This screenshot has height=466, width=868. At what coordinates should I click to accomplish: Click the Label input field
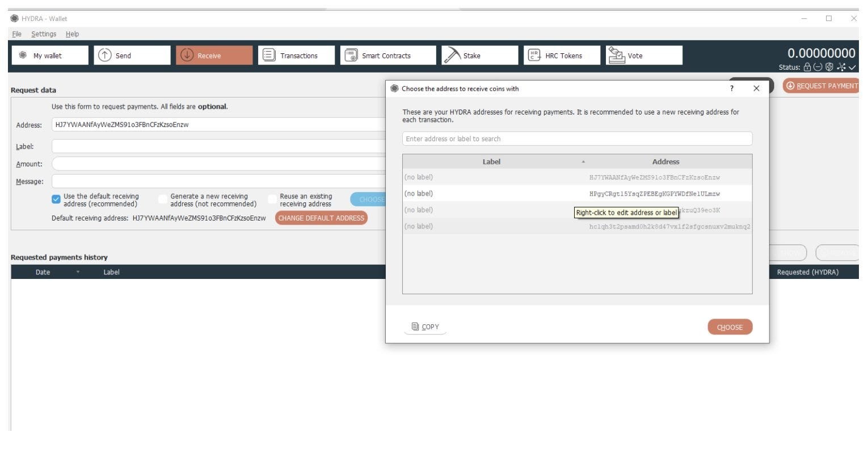[218, 146]
